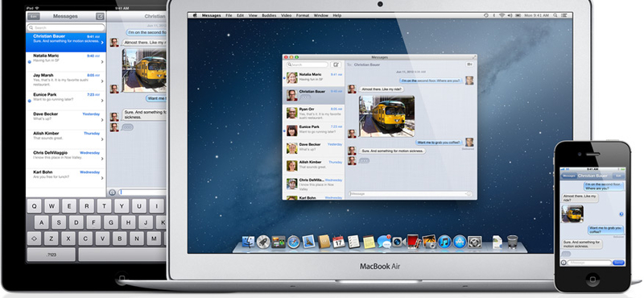The image size is (644, 298).
Task: Tap camera button beside iPad message field
Action: [x=112, y=192]
